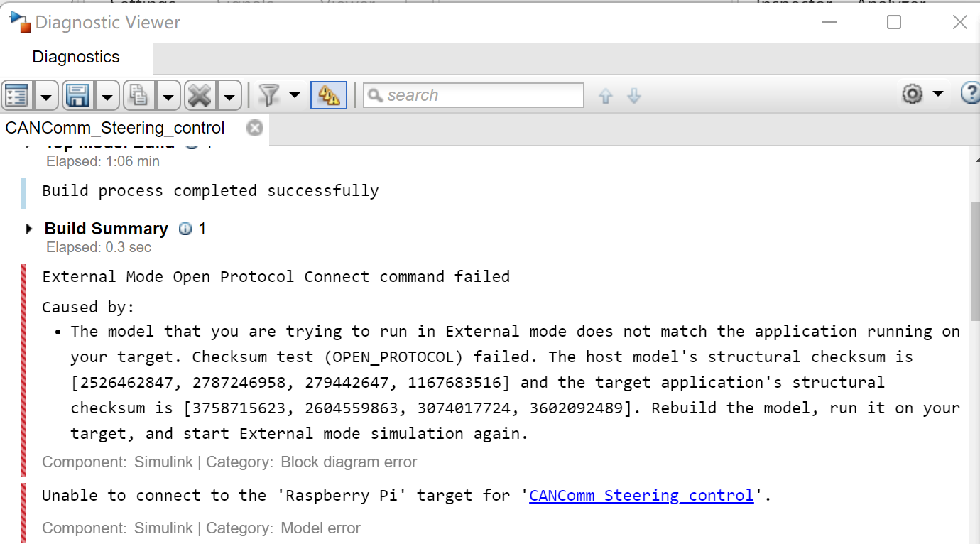Open the Filter diagnostics icon

[x=268, y=94]
